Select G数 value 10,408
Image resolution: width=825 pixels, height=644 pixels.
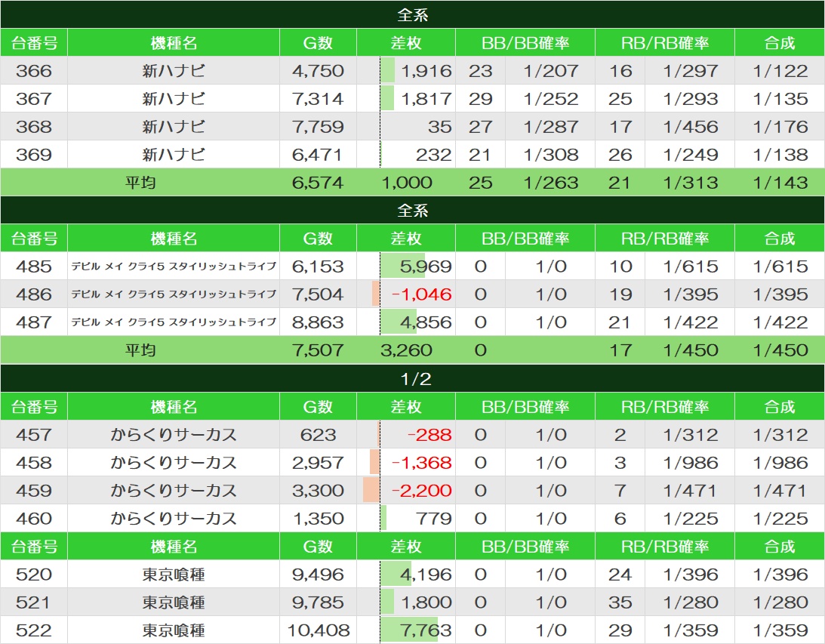318,630
